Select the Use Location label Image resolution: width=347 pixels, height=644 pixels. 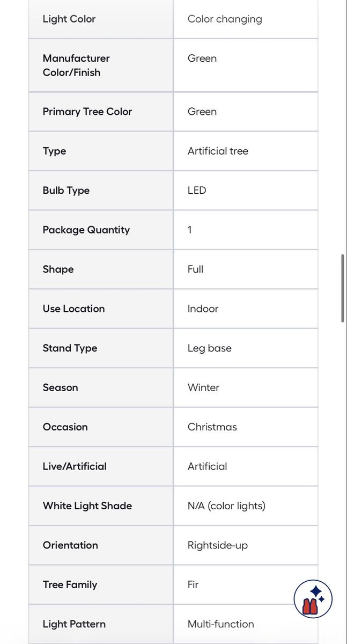73,309
